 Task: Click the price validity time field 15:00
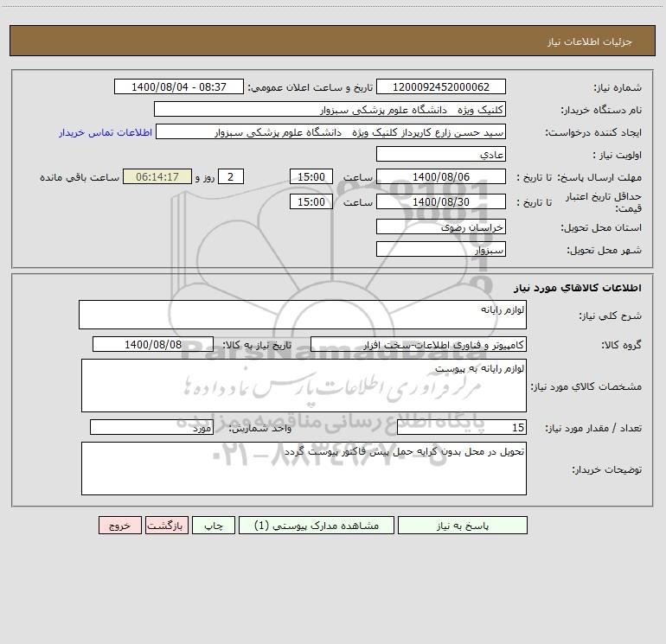(311, 201)
